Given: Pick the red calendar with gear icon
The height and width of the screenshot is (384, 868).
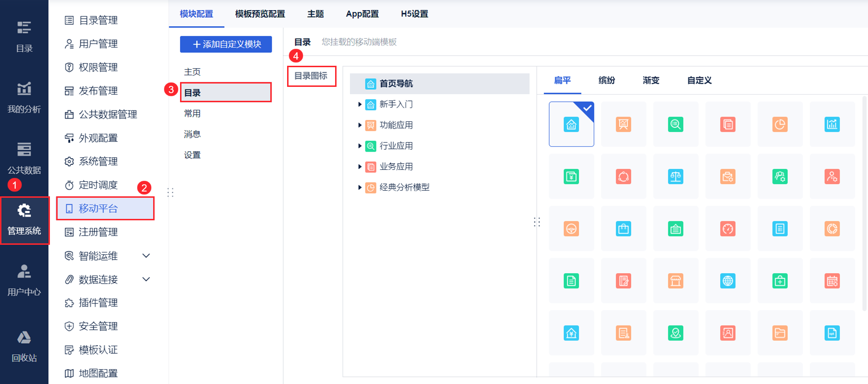Looking at the screenshot, I should click(832, 281).
